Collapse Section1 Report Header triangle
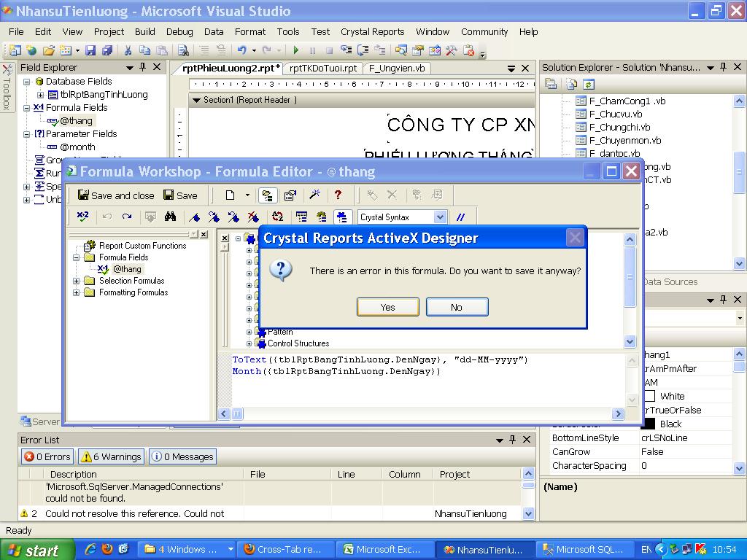 196,100
